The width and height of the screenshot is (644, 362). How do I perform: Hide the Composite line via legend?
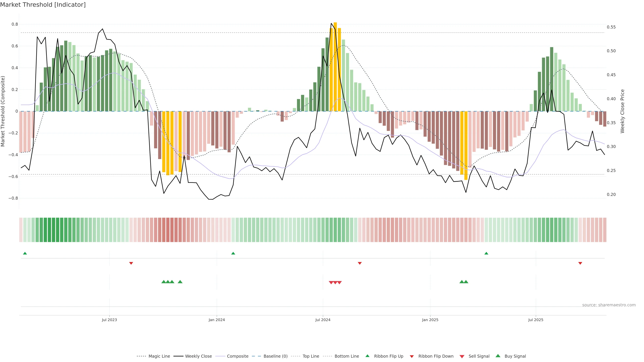(x=237, y=356)
